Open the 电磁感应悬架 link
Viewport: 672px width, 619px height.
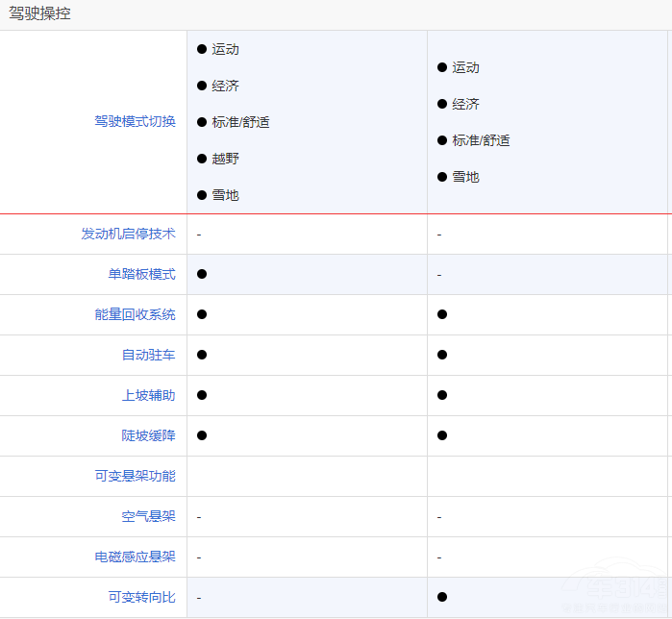click(x=135, y=557)
